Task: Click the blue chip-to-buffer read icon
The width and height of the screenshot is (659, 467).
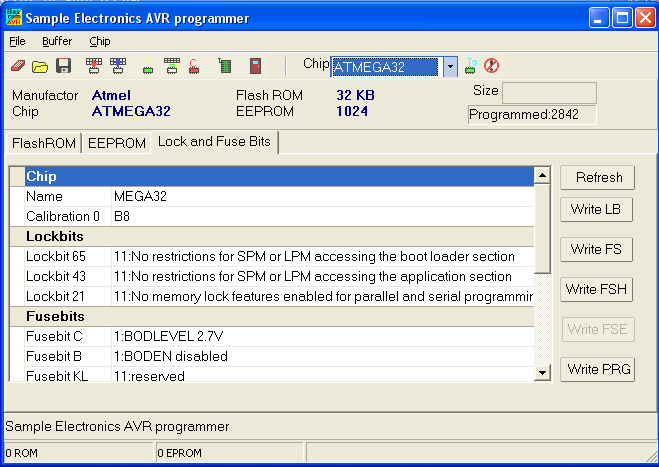Action: coord(118,67)
